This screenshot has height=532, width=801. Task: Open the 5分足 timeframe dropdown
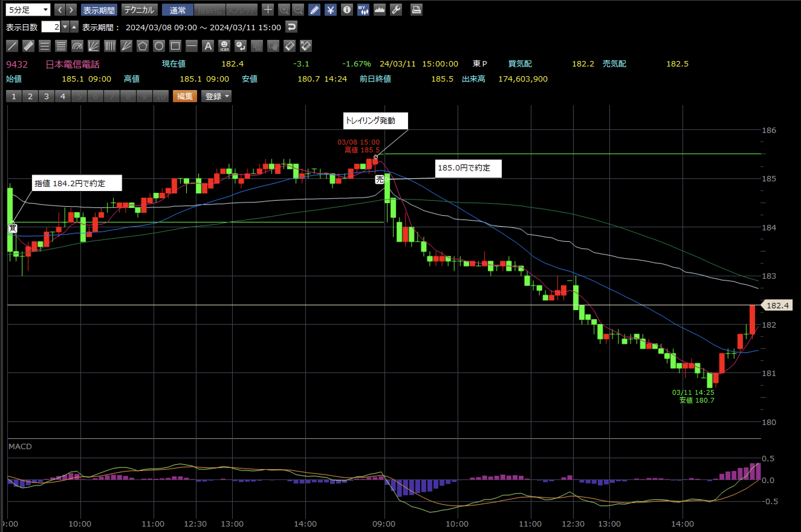(28, 10)
